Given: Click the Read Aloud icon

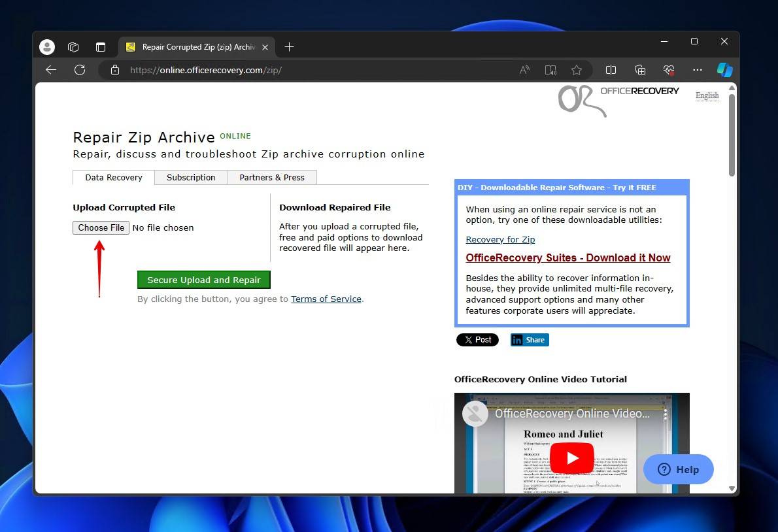Looking at the screenshot, I should coord(524,70).
